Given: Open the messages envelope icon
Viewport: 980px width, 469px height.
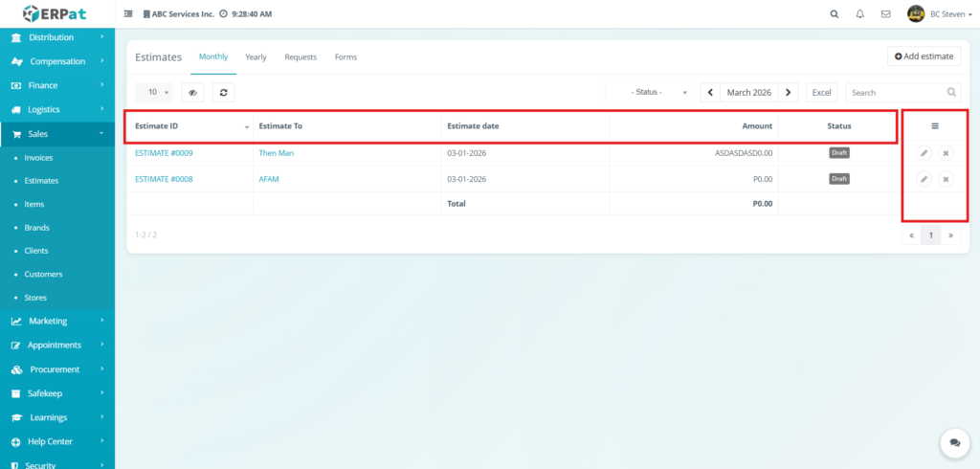Looking at the screenshot, I should (x=885, y=14).
